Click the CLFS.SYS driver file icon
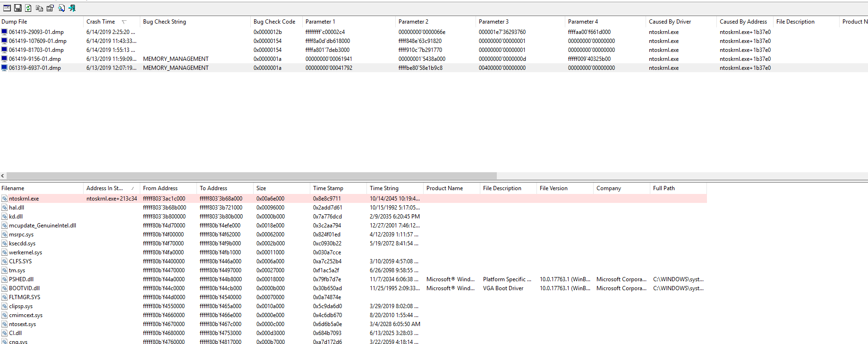 (4, 261)
